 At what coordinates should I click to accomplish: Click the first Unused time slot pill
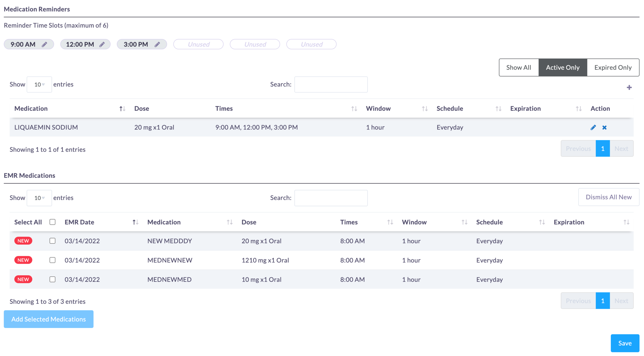point(198,44)
